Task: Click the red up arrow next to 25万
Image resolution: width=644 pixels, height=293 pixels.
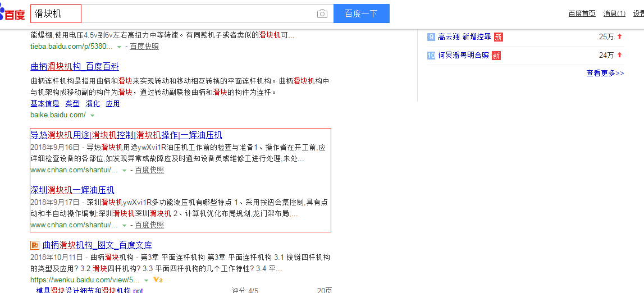Action: pyautogui.click(x=620, y=36)
